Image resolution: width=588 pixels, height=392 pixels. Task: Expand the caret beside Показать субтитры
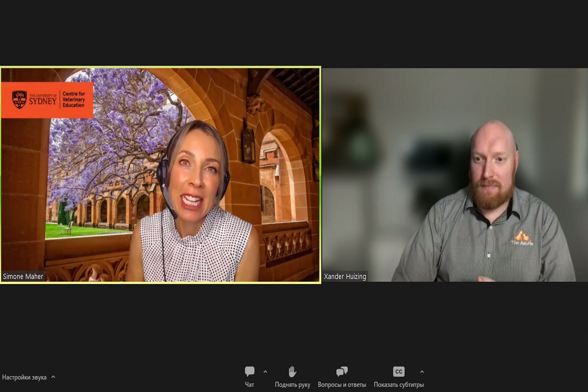[422, 372]
